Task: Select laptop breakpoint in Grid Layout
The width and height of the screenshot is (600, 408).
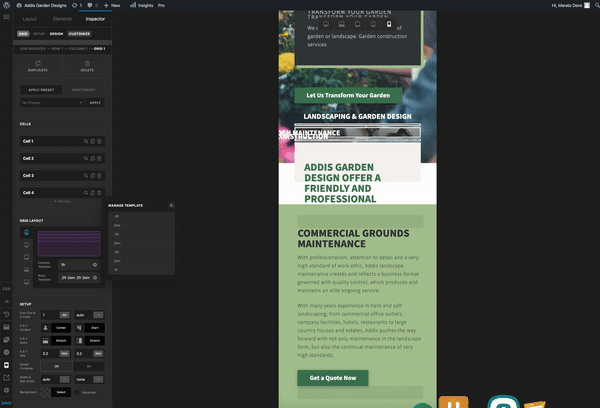Action: coord(26,269)
